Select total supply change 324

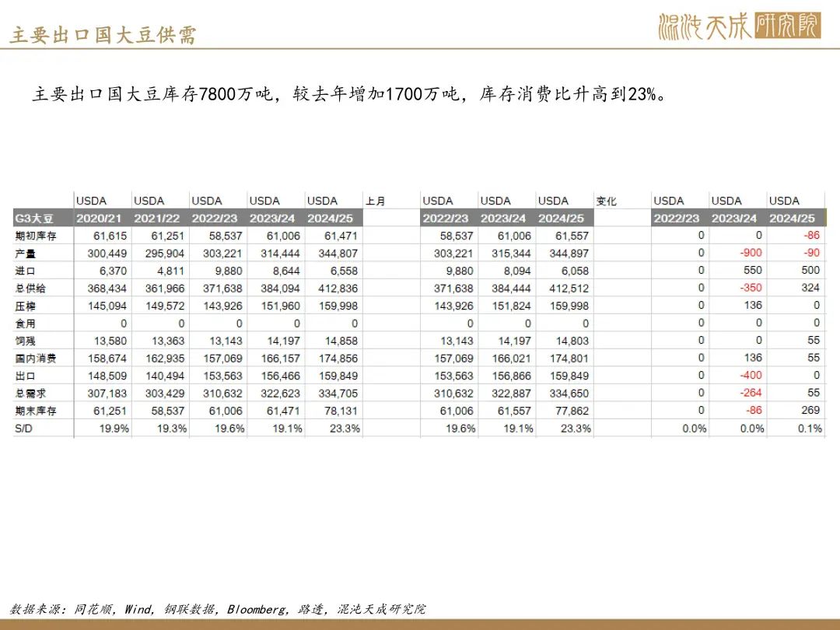tap(810, 288)
